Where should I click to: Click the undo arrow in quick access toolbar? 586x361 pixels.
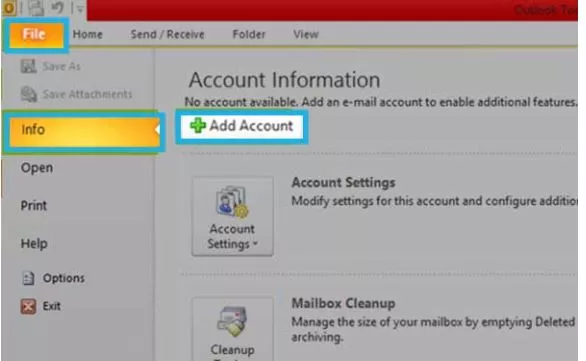point(58,7)
